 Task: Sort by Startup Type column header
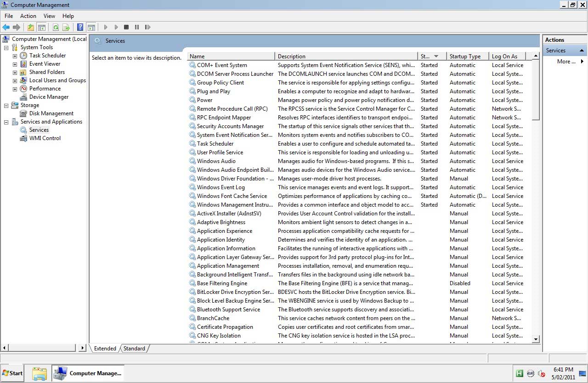[468, 56]
